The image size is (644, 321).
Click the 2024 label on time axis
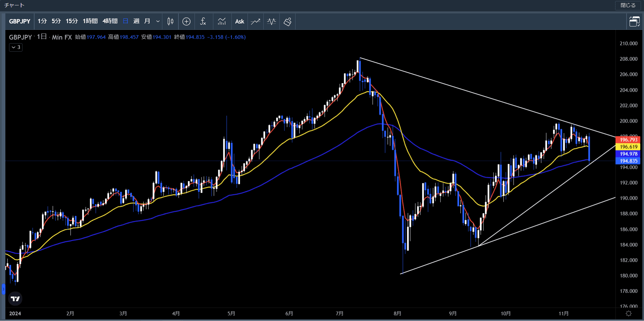coord(15,313)
